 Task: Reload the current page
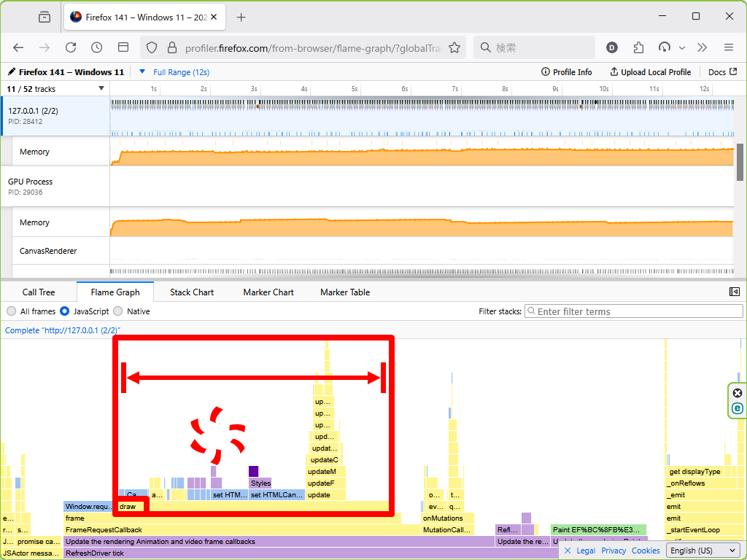click(x=71, y=47)
